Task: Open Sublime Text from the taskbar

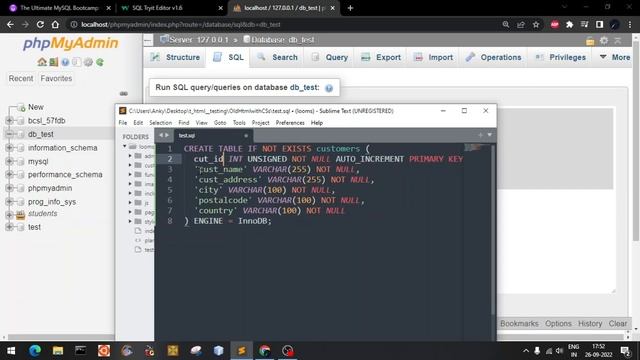Action: click(242, 351)
